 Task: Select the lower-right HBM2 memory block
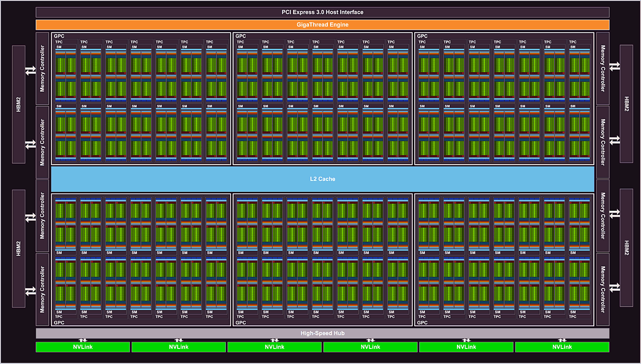(x=626, y=248)
